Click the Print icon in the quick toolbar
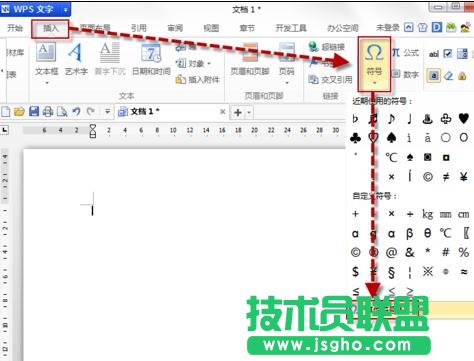The width and height of the screenshot is (474, 361). point(48,111)
